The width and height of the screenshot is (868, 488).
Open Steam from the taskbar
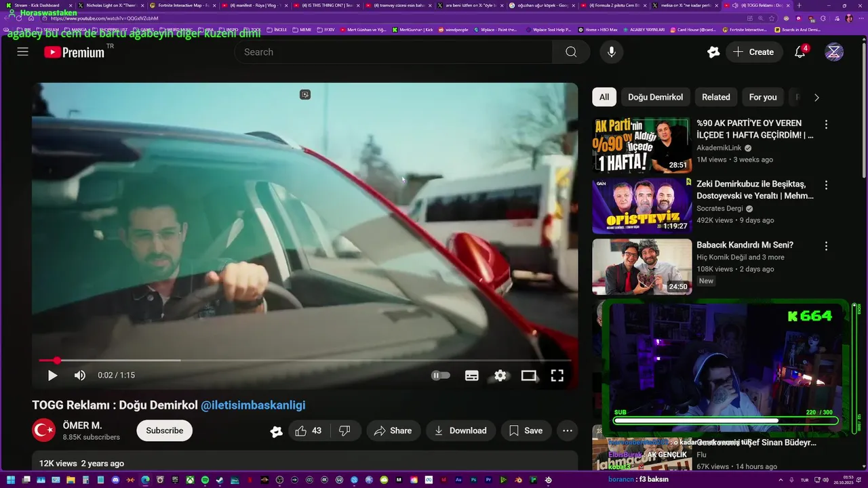click(x=220, y=480)
